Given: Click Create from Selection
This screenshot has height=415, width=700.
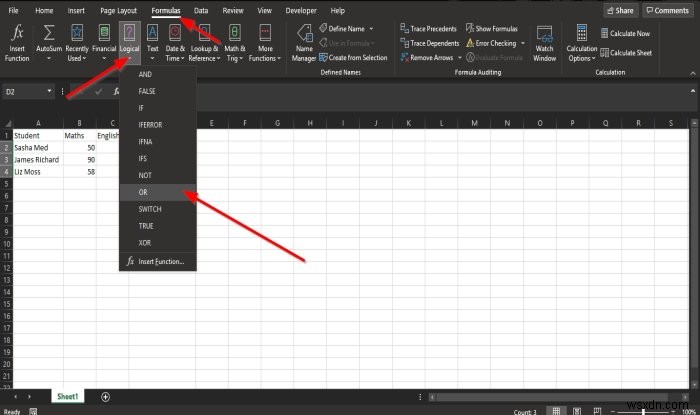Looking at the screenshot, I should pyautogui.click(x=353, y=58).
